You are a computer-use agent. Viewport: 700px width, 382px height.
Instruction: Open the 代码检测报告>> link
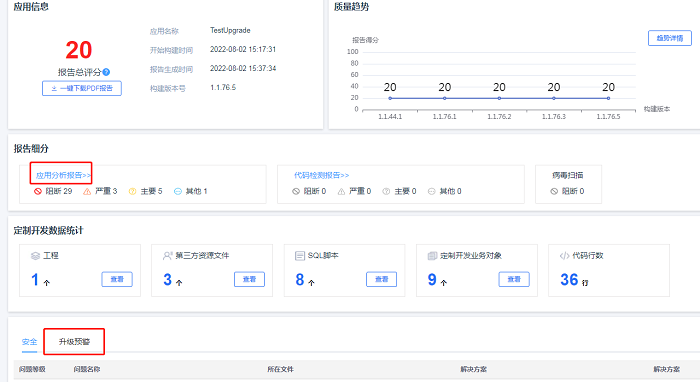click(321, 175)
